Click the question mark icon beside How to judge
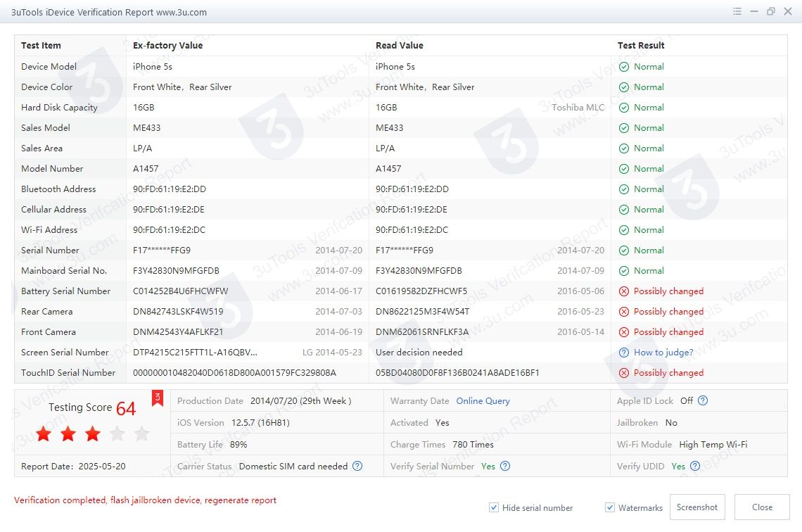The image size is (802, 532). [624, 353]
